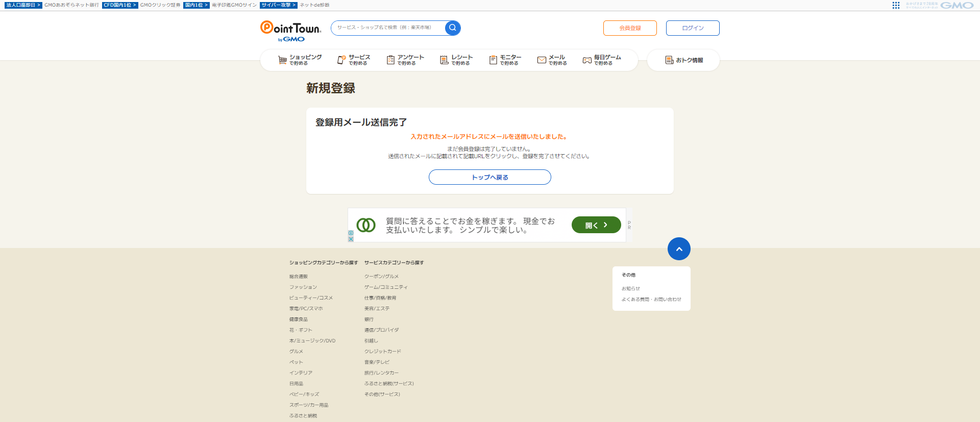The height and width of the screenshot is (422, 980).
Task: Click the ad info icon
Action: [x=351, y=233]
